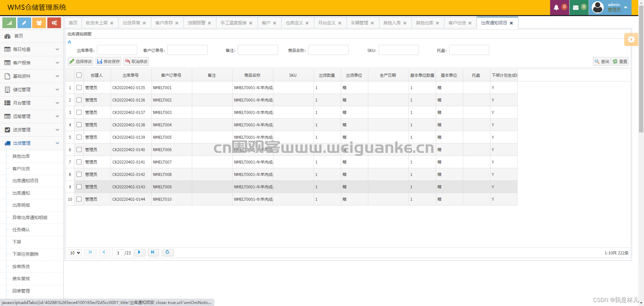Check the row for CK20220402-0143
The width and height of the screenshot is (644, 306).
point(79,187)
